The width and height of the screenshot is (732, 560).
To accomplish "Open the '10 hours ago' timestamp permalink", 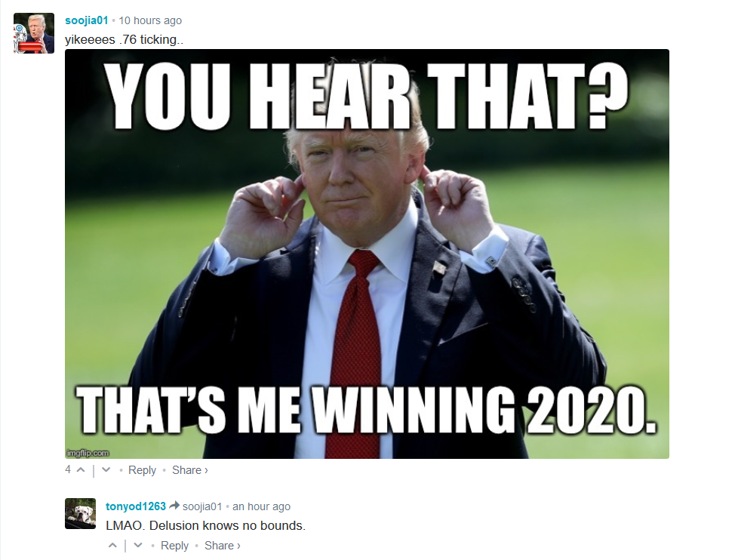I will click(x=150, y=20).
